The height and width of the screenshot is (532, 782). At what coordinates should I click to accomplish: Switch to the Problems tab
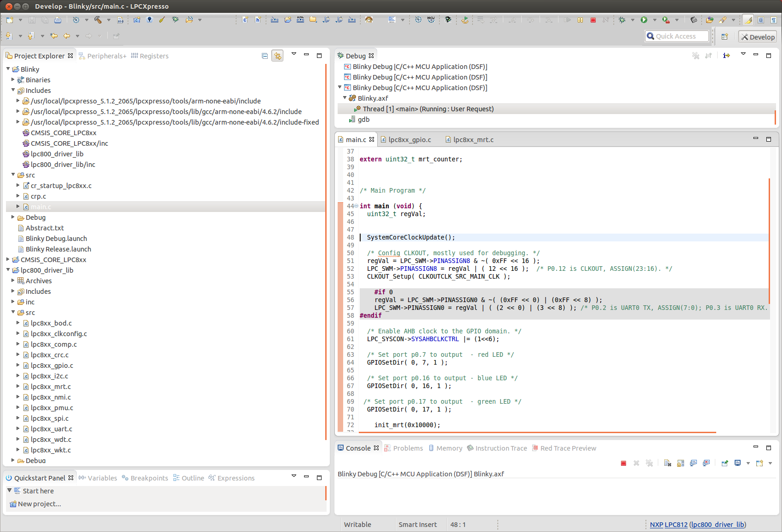coord(403,448)
